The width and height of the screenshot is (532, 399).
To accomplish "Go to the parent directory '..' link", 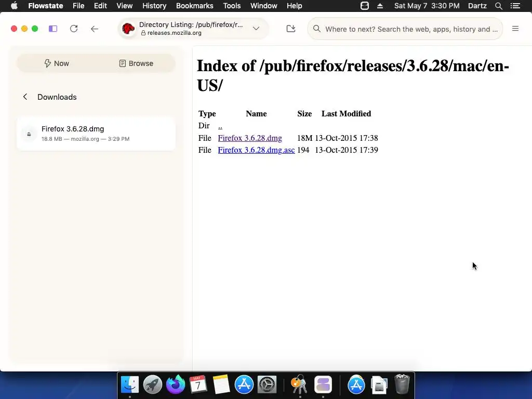I will click(x=220, y=126).
